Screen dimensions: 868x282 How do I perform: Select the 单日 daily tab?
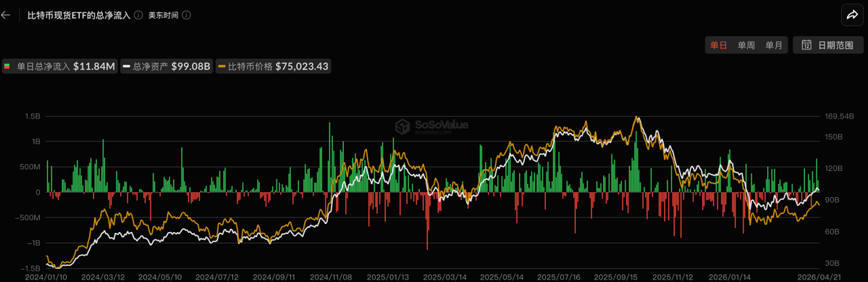click(719, 46)
